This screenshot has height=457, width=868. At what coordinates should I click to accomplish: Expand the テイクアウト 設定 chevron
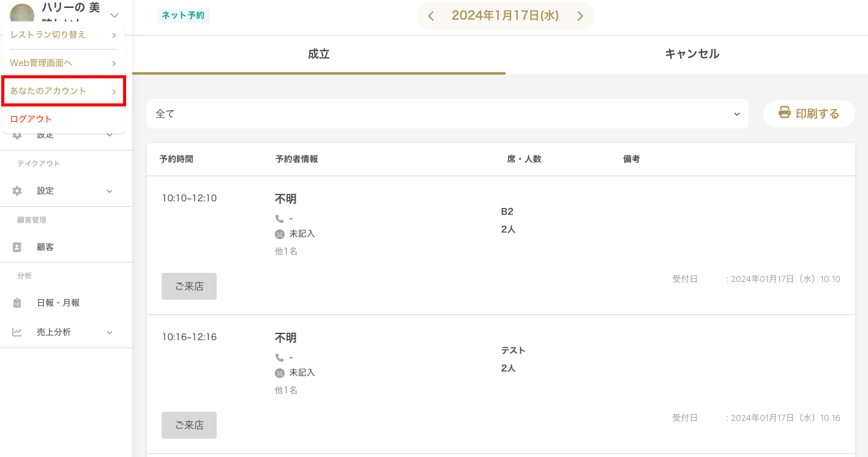tap(110, 191)
